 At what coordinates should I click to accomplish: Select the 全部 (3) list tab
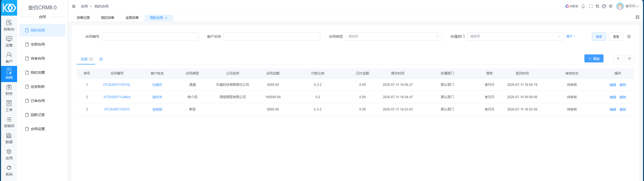pyautogui.click(x=87, y=59)
